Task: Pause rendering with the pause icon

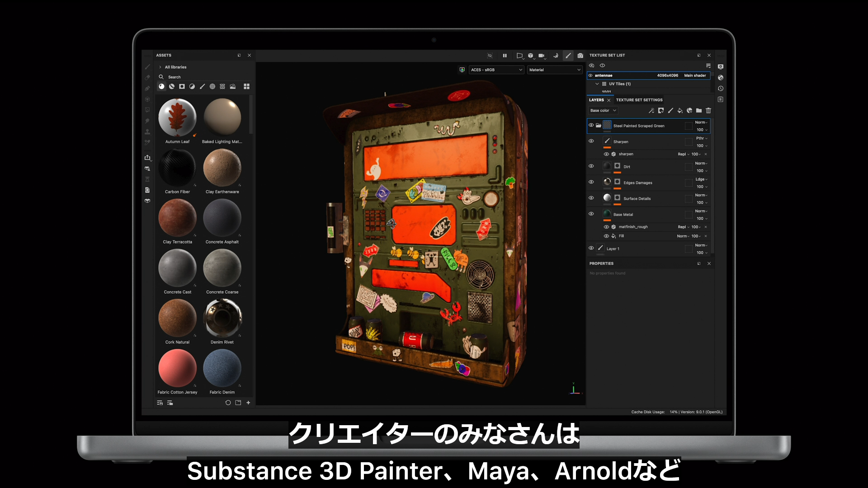Action: point(505,56)
